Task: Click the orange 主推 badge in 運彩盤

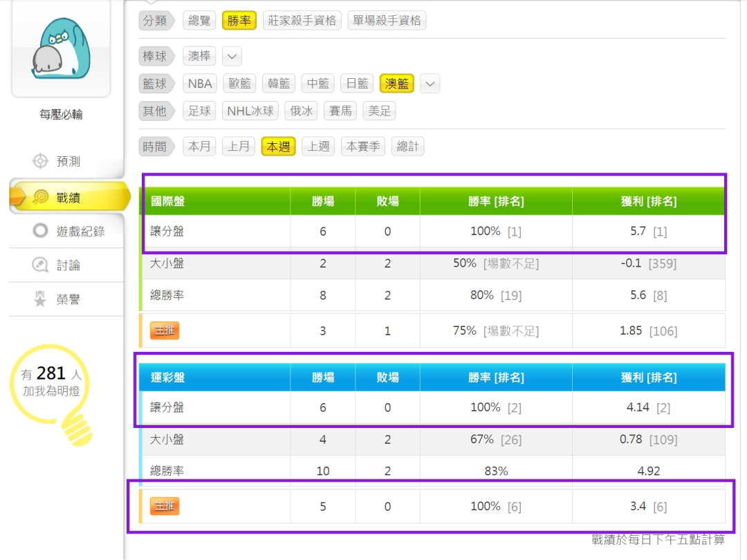Action: point(165,505)
